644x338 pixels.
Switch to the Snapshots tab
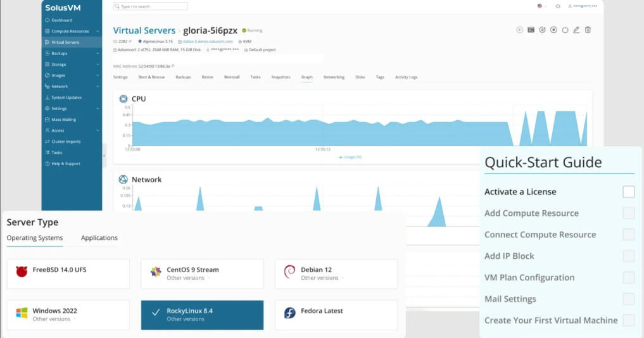point(281,77)
